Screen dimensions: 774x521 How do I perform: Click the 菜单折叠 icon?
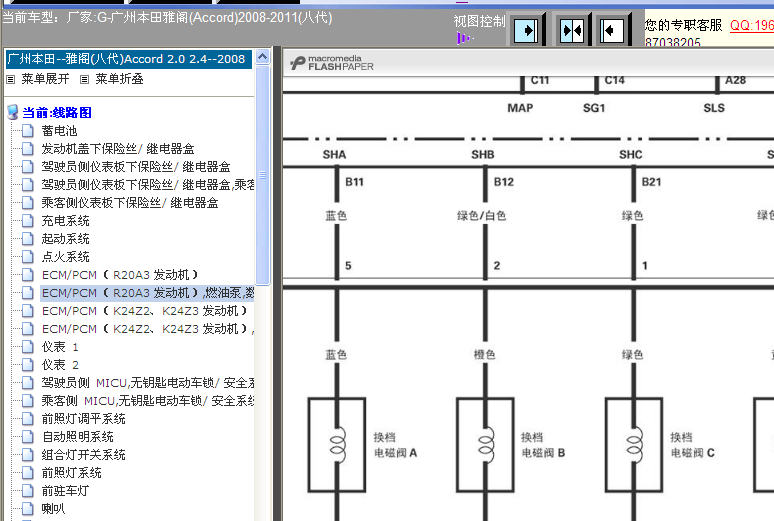coord(84,79)
